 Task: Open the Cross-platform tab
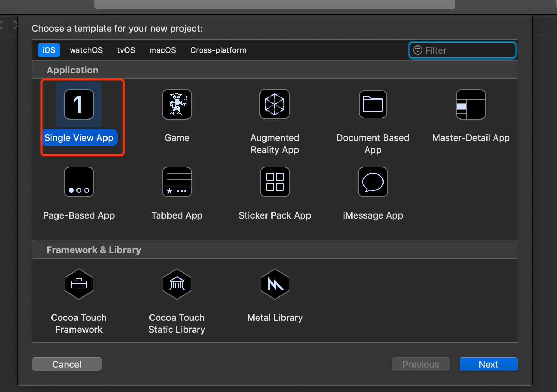tap(218, 50)
